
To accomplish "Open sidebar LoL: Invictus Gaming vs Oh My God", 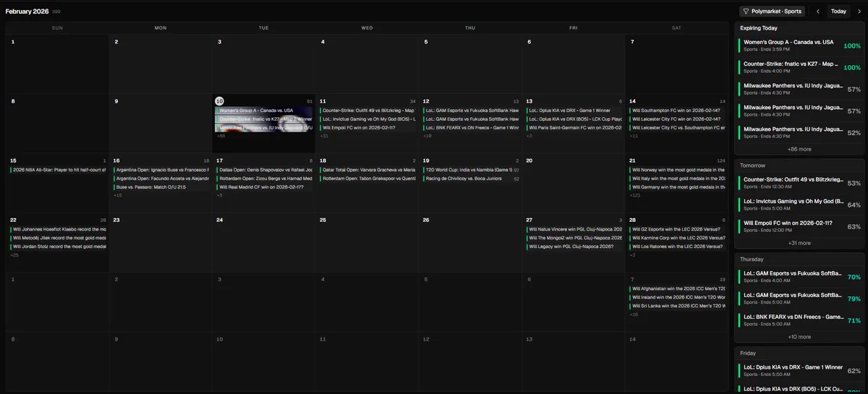I will [x=799, y=205].
